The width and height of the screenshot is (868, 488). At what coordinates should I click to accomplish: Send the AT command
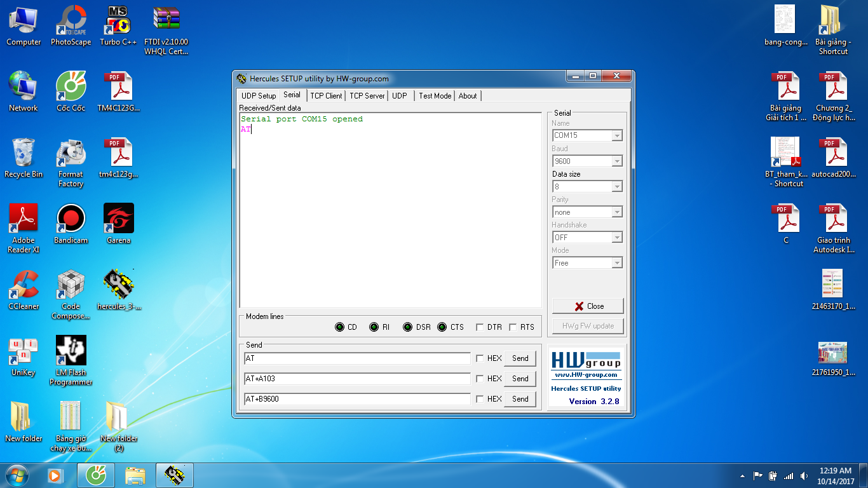[x=520, y=358]
